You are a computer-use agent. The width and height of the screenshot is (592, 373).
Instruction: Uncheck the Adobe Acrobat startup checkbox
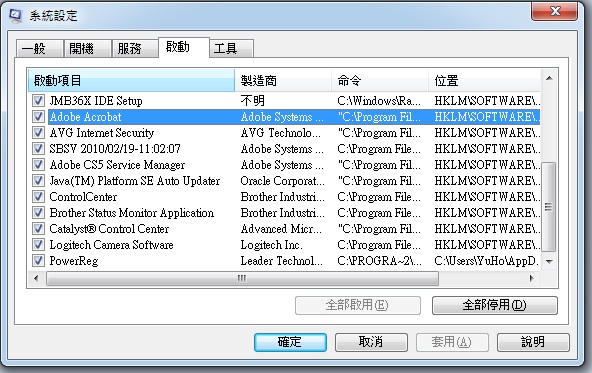(38, 117)
